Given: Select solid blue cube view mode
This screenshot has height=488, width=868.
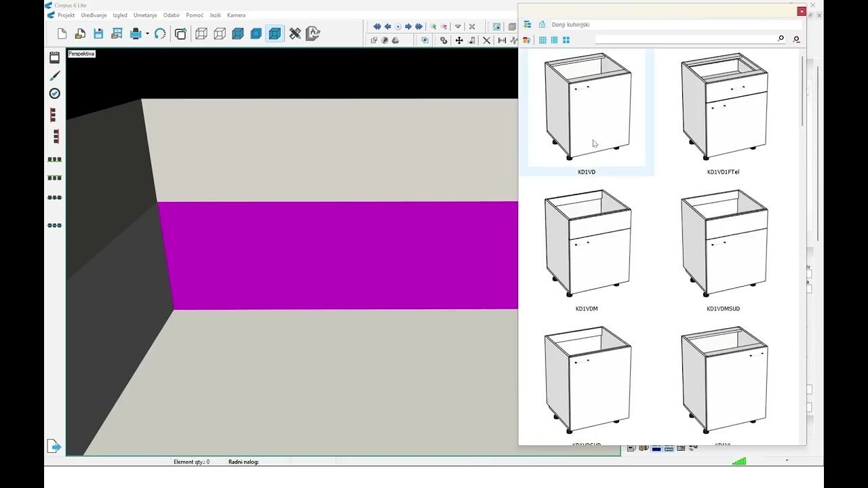Looking at the screenshot, I should click(x=256, y=34).
